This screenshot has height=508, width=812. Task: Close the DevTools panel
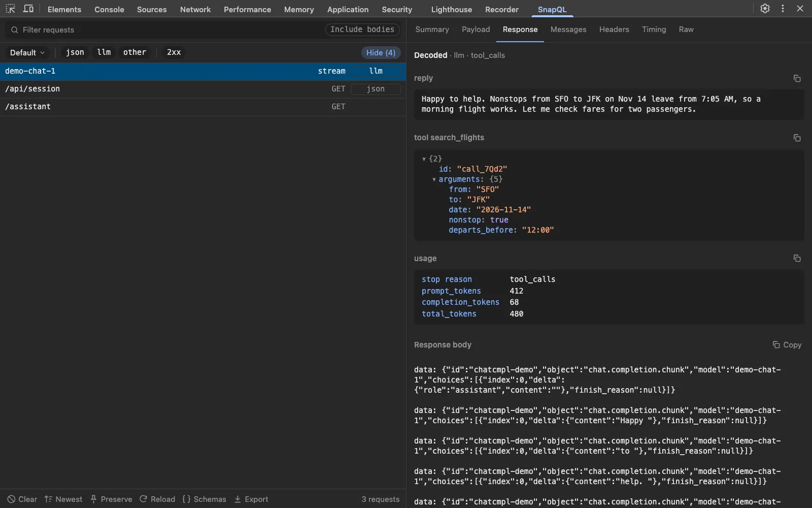[x=800, y=9]
